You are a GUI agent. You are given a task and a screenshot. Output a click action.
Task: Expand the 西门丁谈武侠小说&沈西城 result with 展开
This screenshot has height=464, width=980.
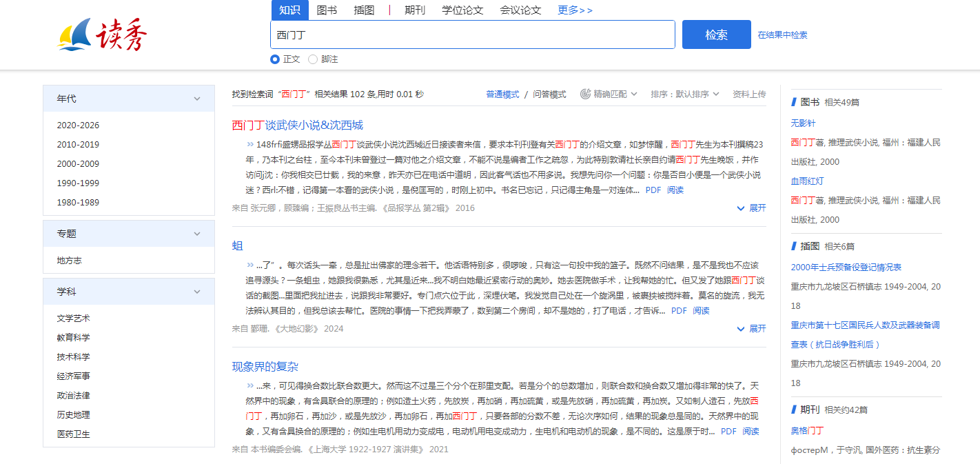pos(751,208)
